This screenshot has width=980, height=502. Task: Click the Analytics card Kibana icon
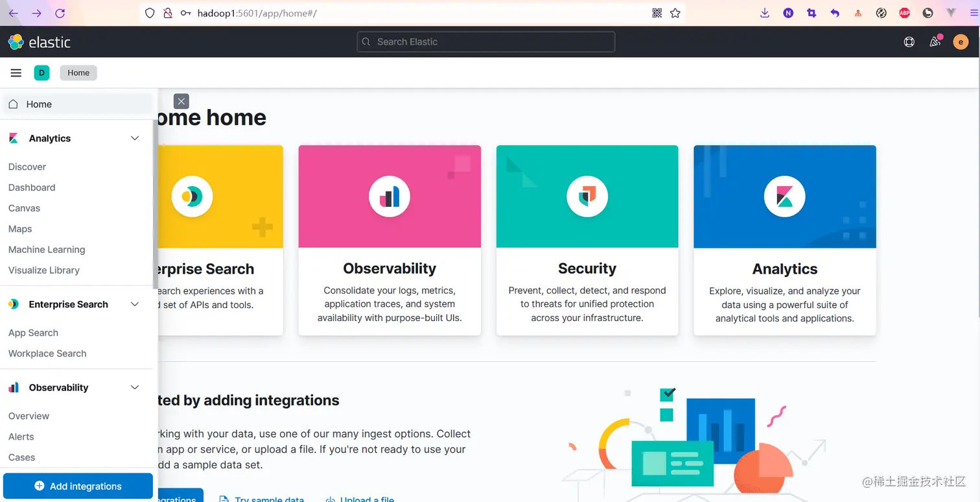(x=784, y=197)
